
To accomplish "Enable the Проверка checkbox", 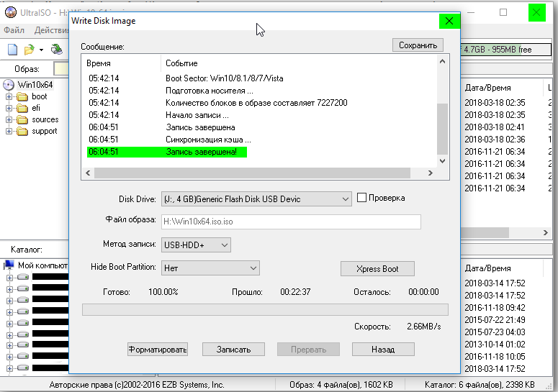I will click(x=362, y=198).
